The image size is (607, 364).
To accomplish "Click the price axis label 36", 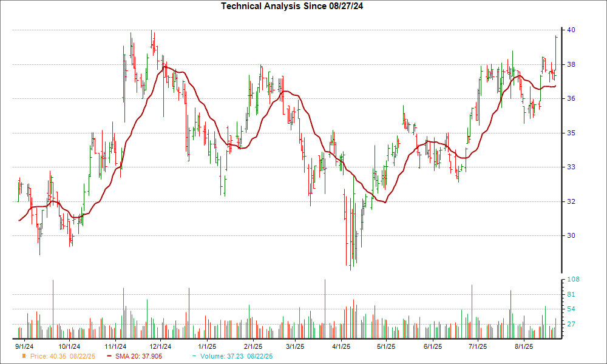I will pos(571,98).
